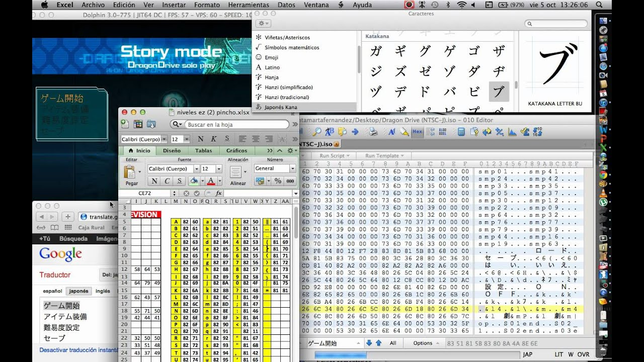Cancel formula entry with the X icon
Viewport: 644px width, 362px height.
[x=186, y=193]
